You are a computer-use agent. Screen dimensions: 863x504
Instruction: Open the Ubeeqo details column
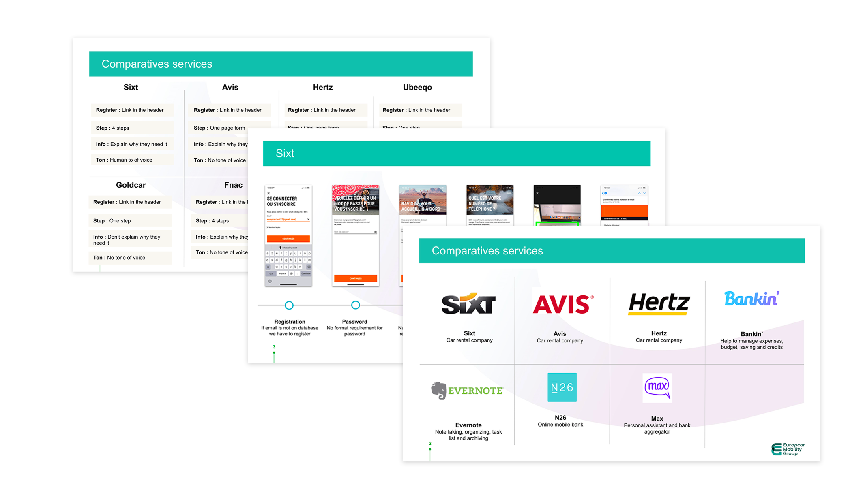pyautogui.click(x=417, y=87)
